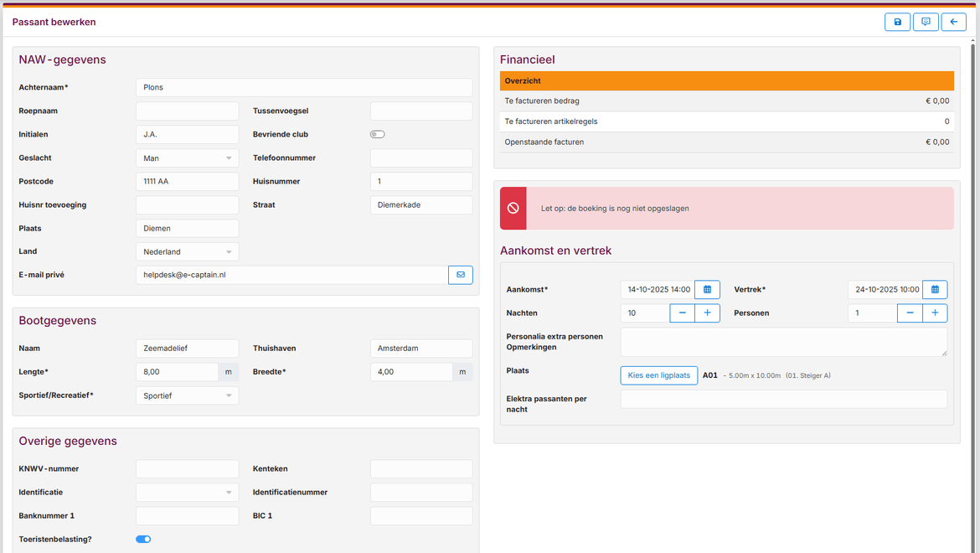Disable the Toeristenbelasting toggle
The height and width of the screenshot is (553, 980).
pyautogui.click(x=142, y=539)
